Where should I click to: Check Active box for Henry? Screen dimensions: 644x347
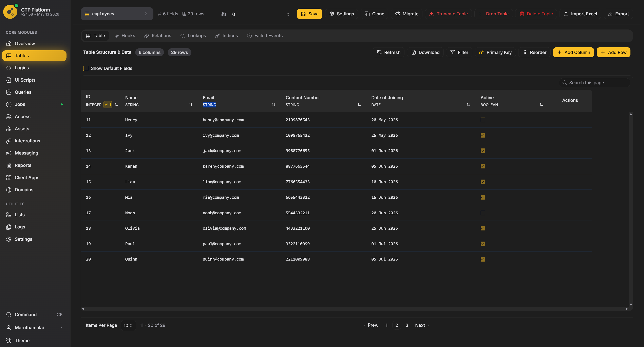coord(483,120)
